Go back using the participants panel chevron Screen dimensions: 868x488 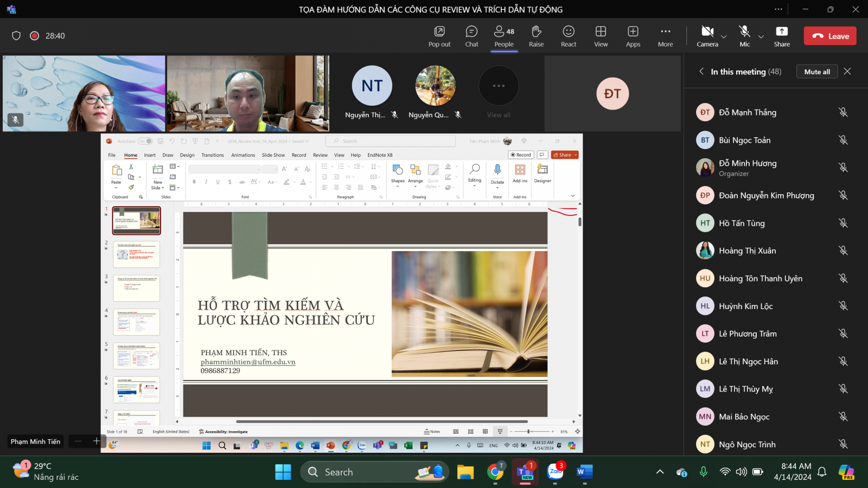pyautogui.click(x=701, y=72)
